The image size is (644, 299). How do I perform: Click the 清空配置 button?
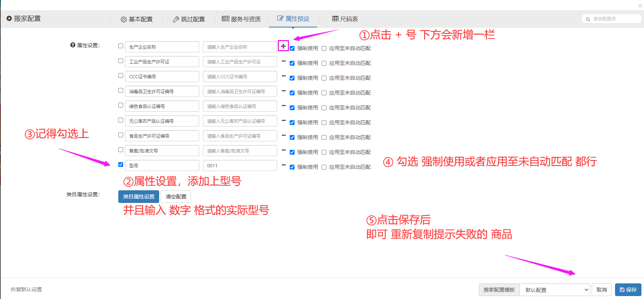pos(176,197)
